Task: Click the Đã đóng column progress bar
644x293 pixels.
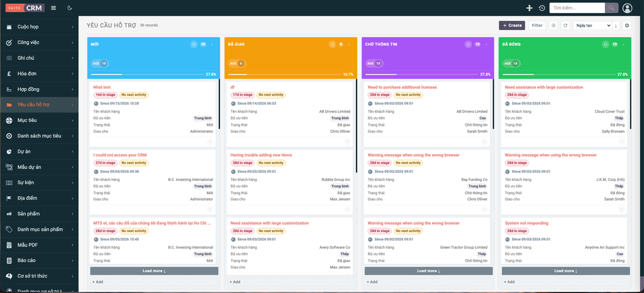Action: [x=559, y=75]
